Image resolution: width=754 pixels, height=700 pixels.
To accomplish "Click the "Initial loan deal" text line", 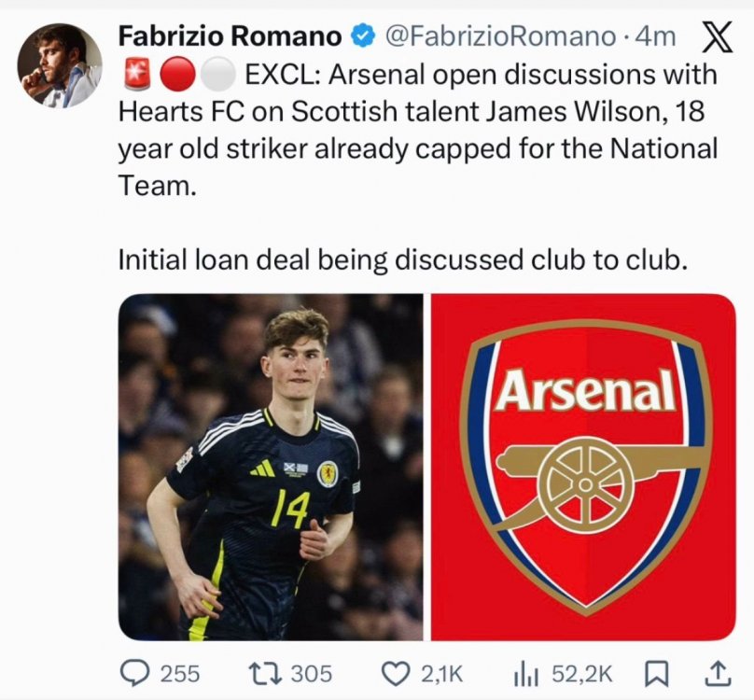I will pyautogui.click(x=403, y=260).
